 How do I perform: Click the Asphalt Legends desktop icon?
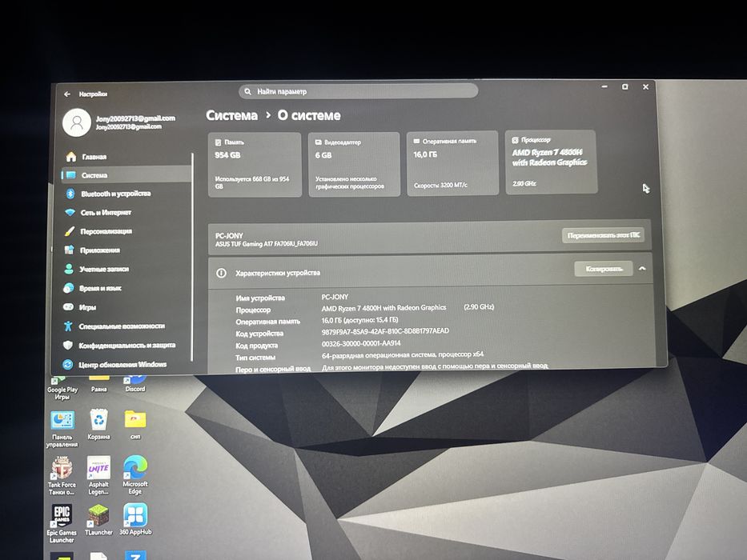[98, 475]
